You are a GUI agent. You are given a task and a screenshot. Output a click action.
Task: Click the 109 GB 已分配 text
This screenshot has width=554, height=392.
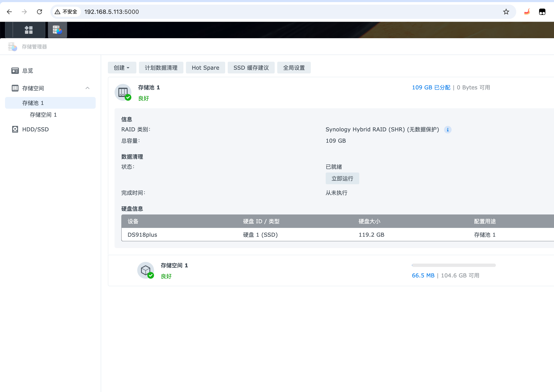click(431, 87)
